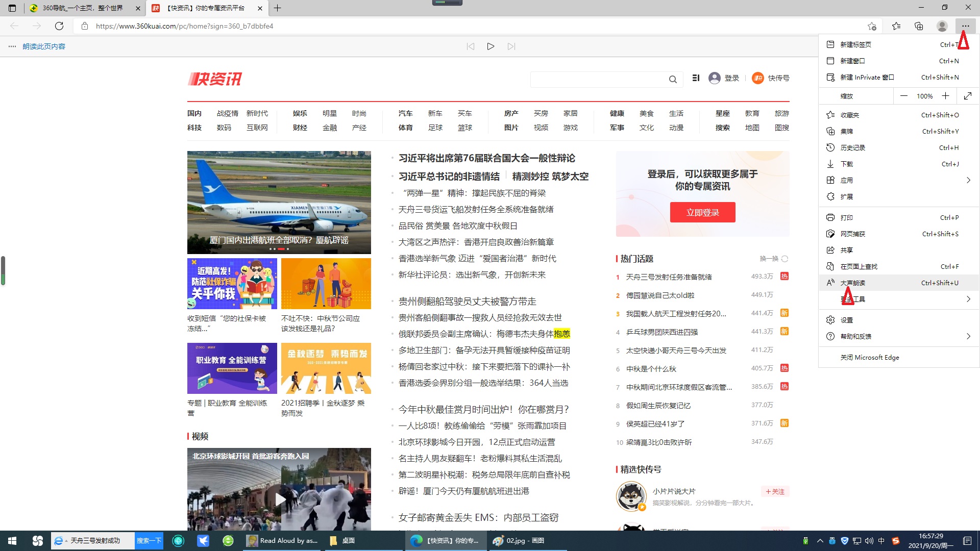Click the back navigation arrow

point(14,26)
